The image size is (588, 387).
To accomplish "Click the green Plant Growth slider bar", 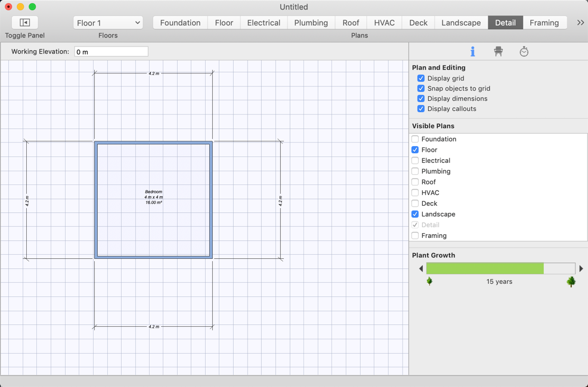I will point(500,268).
